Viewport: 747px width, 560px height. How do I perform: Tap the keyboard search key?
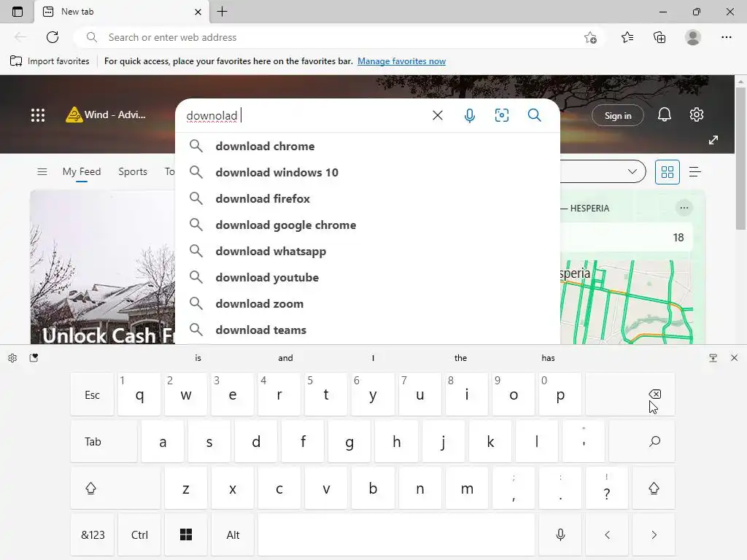coord(642,441)
